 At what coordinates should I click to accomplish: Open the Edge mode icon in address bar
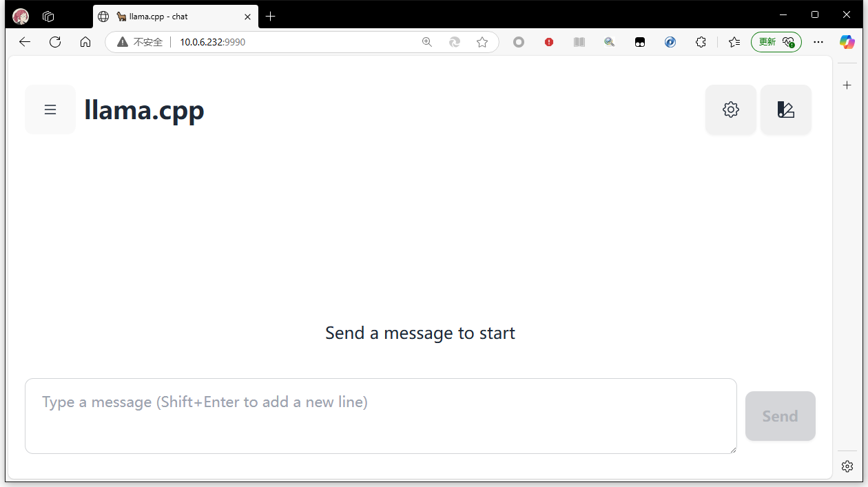[x=455, y=42]
